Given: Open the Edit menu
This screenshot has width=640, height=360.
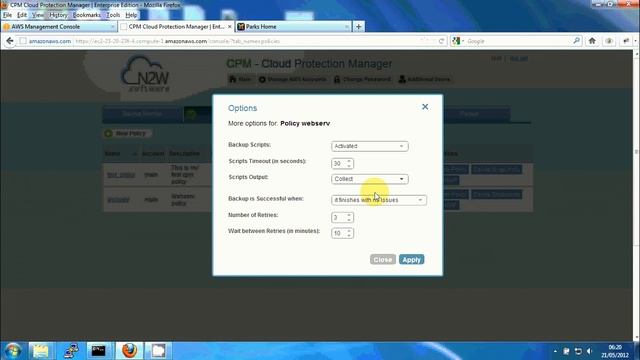Looking at the screenshot, I should [x=22, y=15].
